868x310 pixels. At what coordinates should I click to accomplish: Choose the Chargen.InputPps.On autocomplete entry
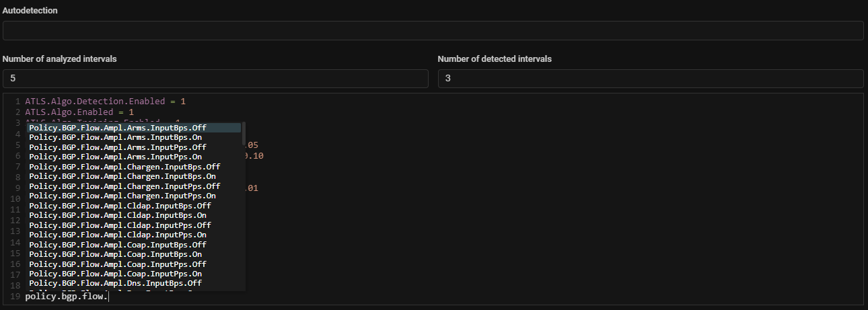click(122, 196)
